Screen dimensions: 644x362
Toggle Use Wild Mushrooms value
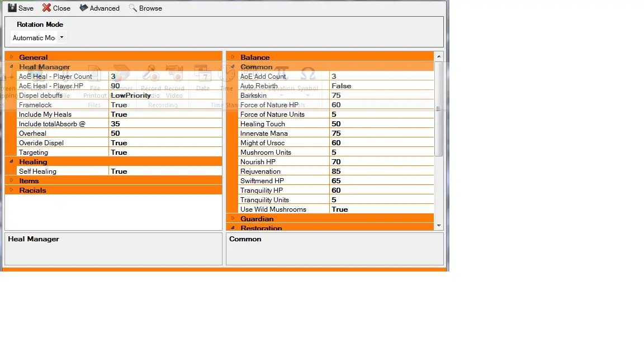coord(381,209)
